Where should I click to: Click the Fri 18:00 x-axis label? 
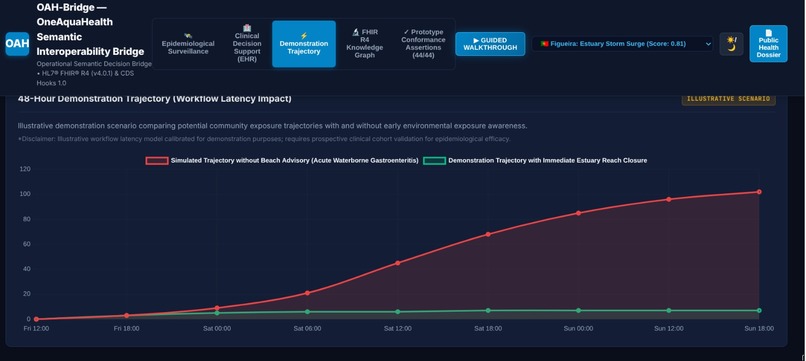tap(126, 329)
